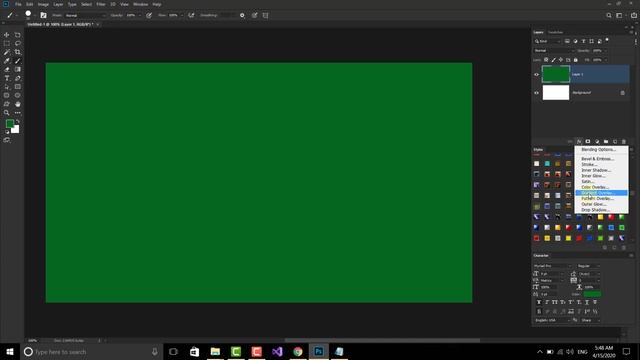
Task: Reset default foreground and background colors
Action: coord(7,132)
